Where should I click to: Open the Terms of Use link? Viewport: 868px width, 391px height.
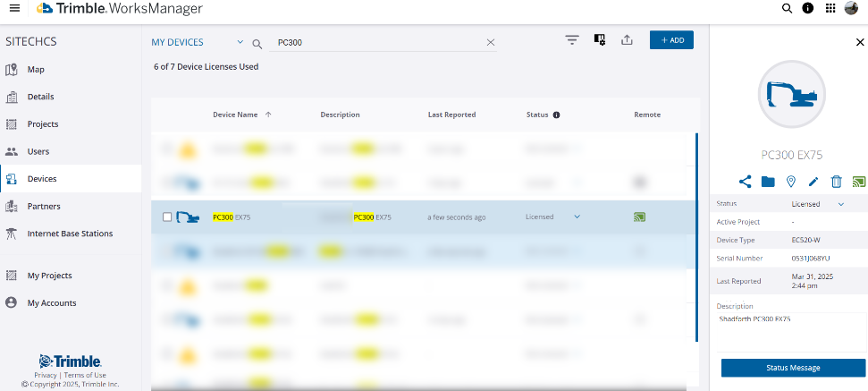coord(85,375)
